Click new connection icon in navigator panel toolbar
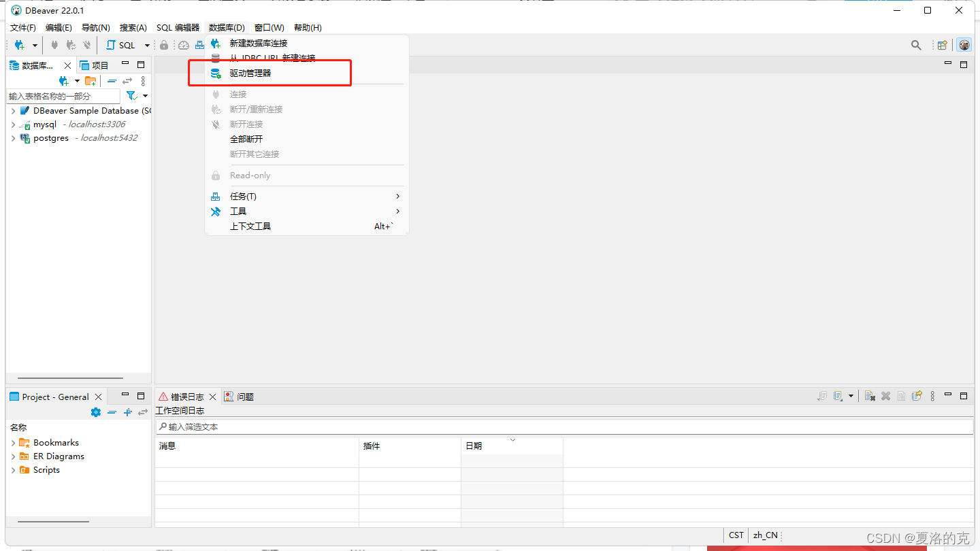980x551 pixels. (64, 81)
